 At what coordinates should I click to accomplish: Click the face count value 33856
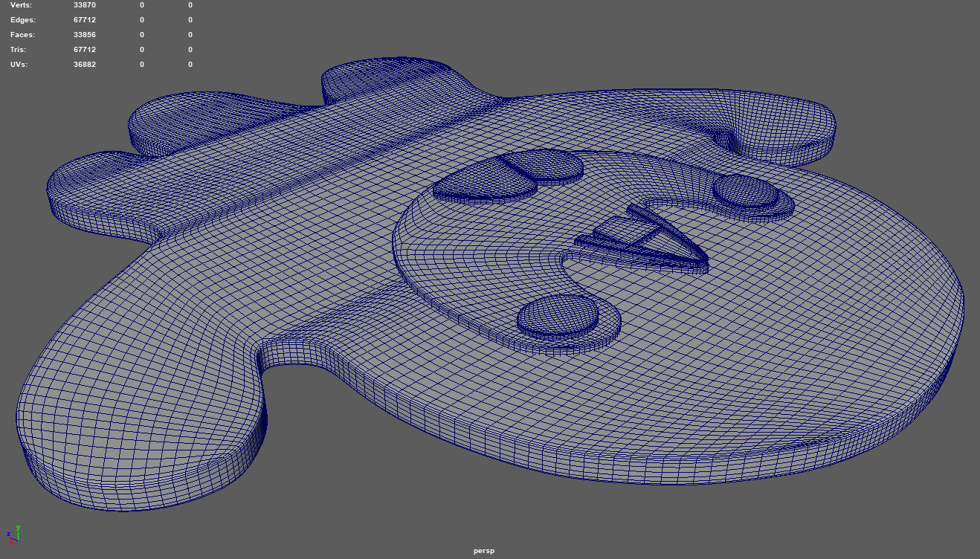pos(84,35)
